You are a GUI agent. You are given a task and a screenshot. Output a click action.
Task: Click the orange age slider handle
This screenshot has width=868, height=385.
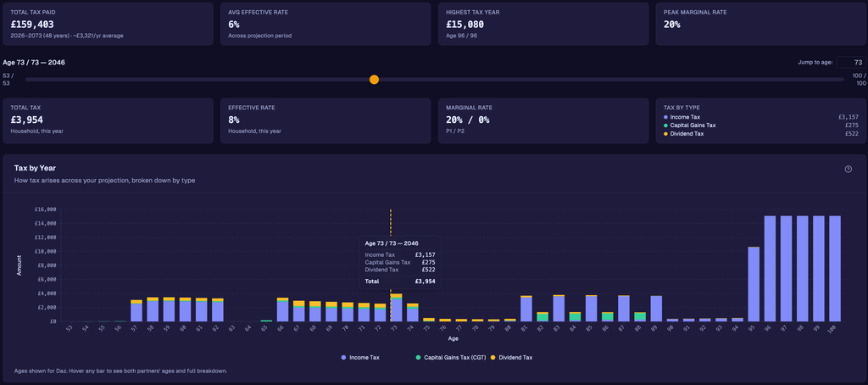click(374, 79)
